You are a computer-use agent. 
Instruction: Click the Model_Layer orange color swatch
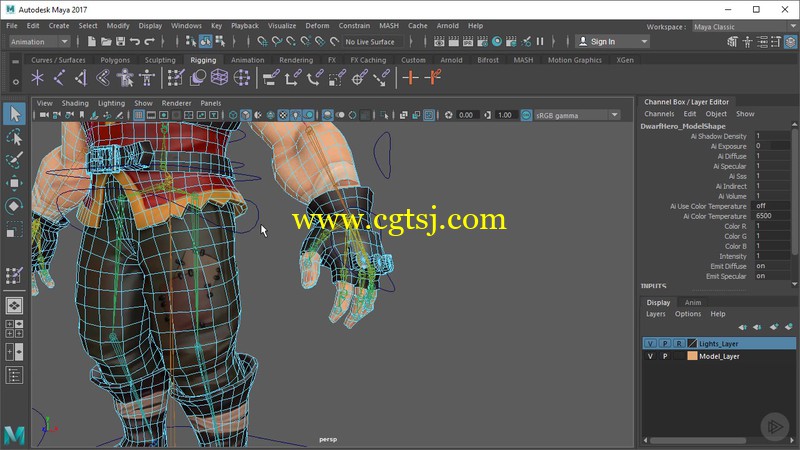692,356
